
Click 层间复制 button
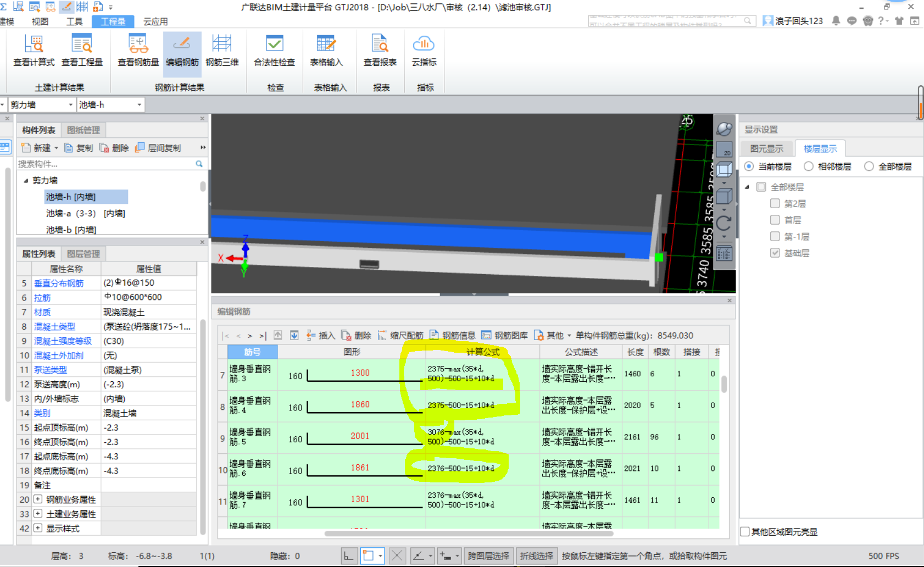pyautogui.click(x=158, y=148)
